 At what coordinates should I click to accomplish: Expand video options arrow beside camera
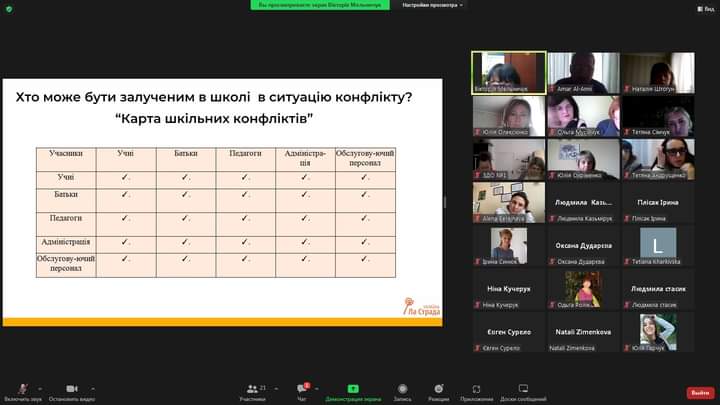click(x=93, y=387)
